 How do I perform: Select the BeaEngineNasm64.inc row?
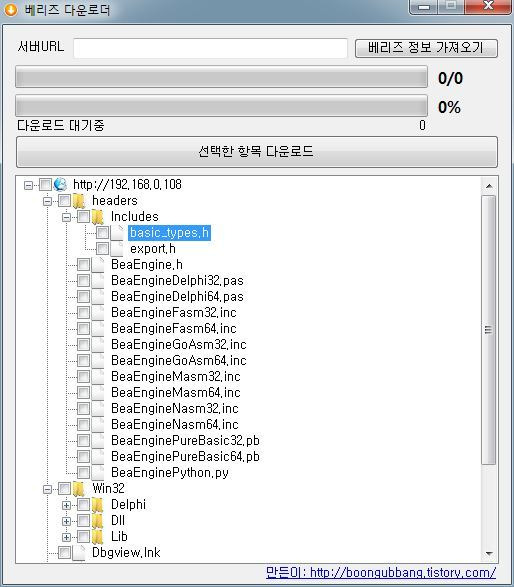coord(174,425)
